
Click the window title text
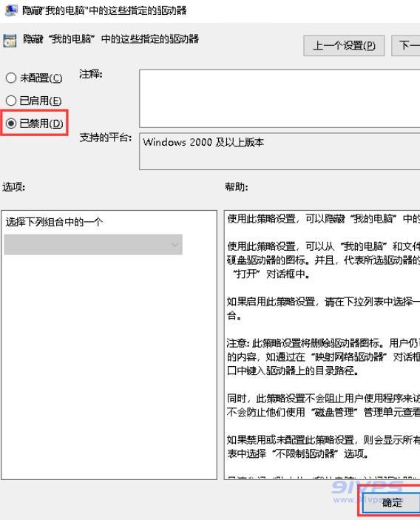[104, 10]
